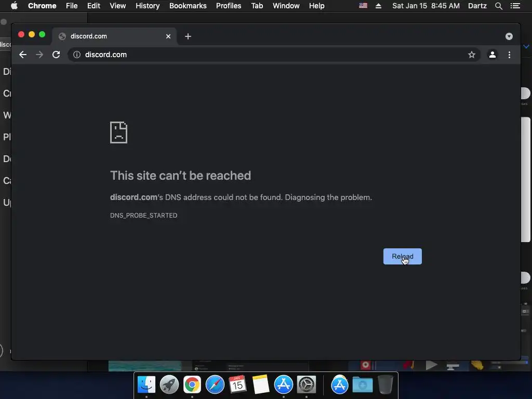Open the Chrome menu in menu bar
Screen dimensions: 532x399
[42, 6]
